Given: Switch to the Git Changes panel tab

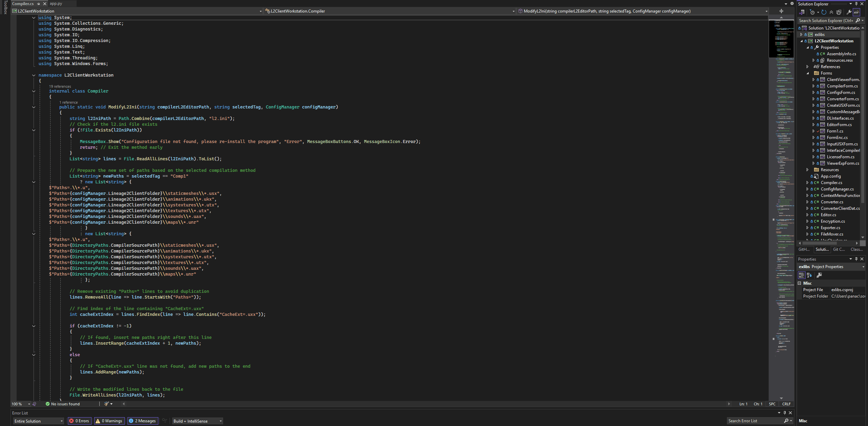Looking at the screenshot, I should pyautogui.click(x=839, y=249).
